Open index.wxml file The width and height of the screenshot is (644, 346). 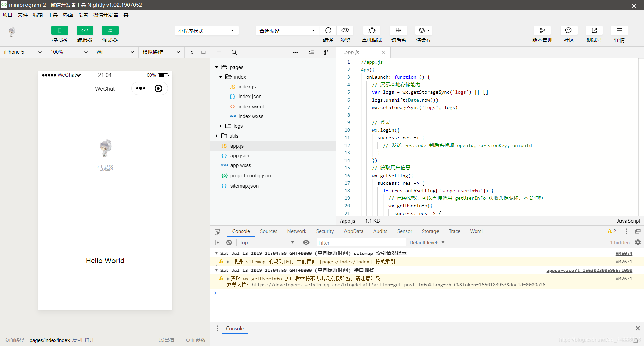pos(251,107)
